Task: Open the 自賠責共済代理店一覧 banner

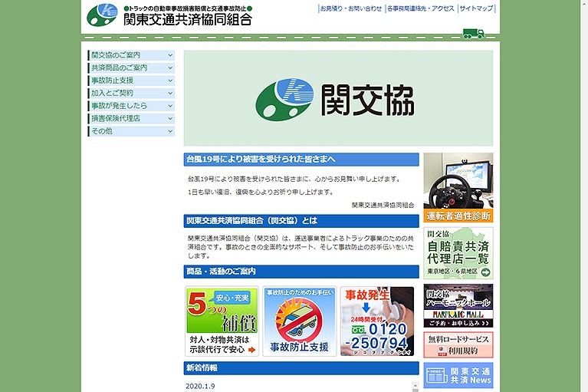Action: point(458,253)
